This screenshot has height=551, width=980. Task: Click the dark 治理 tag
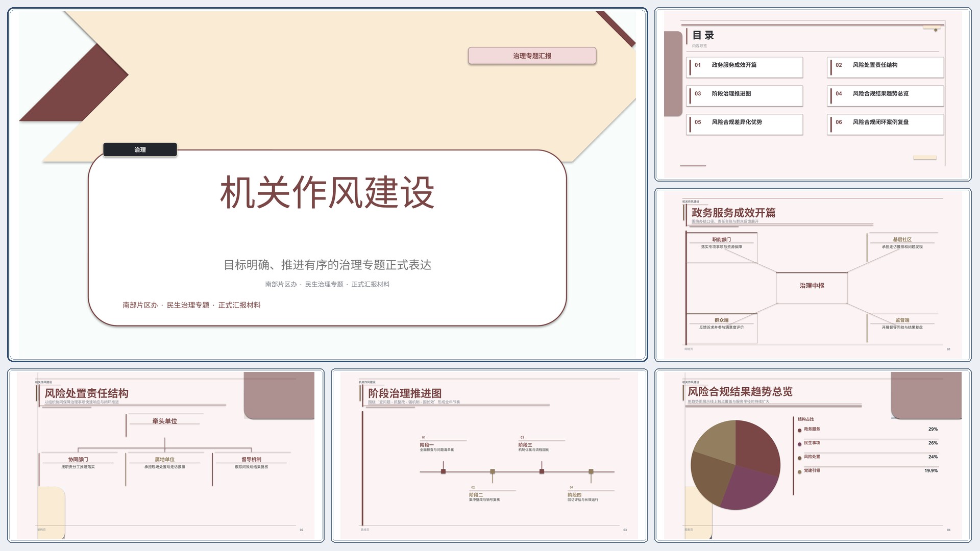pyautogui.click(x=140, y=149)
